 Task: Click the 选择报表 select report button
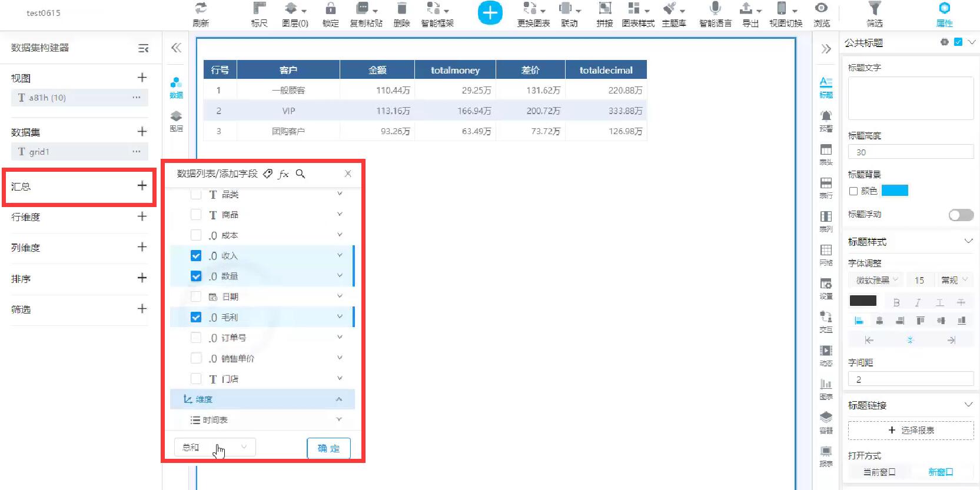click(x=911, y=430)
